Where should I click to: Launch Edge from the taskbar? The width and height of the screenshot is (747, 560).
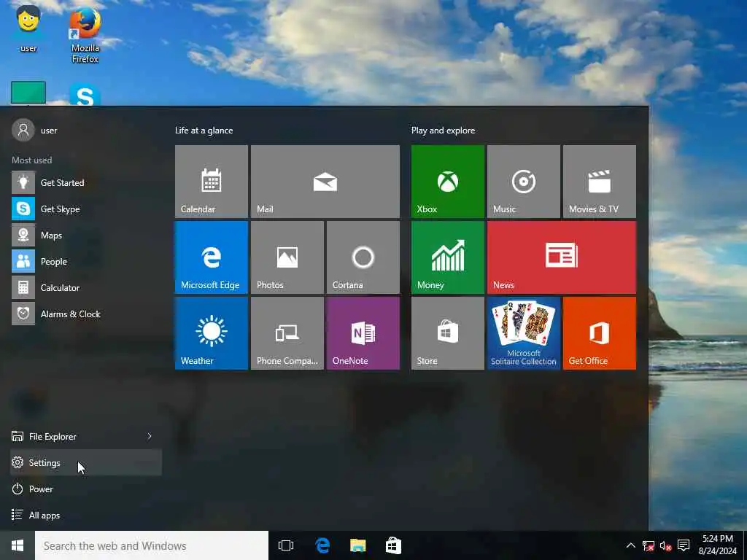322,545
